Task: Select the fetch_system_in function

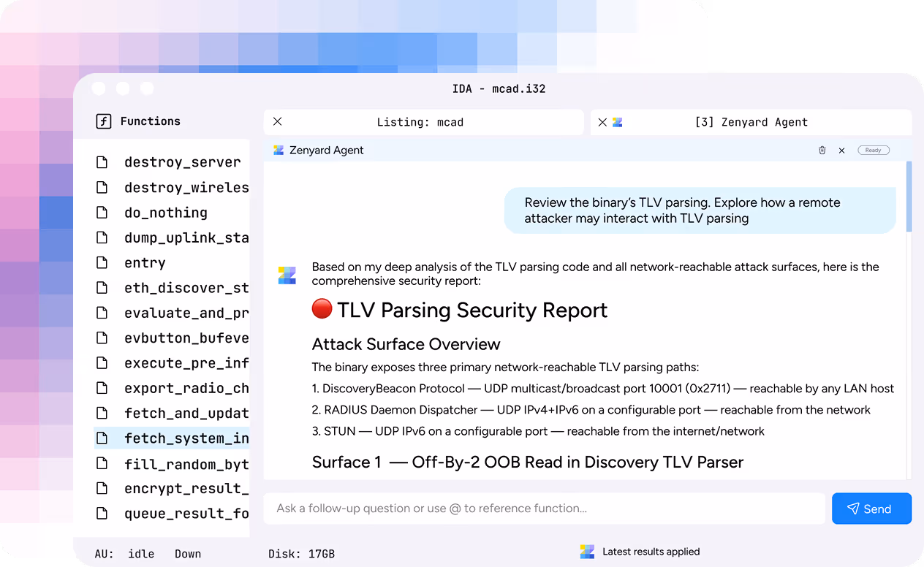Action: pos(186,437)
